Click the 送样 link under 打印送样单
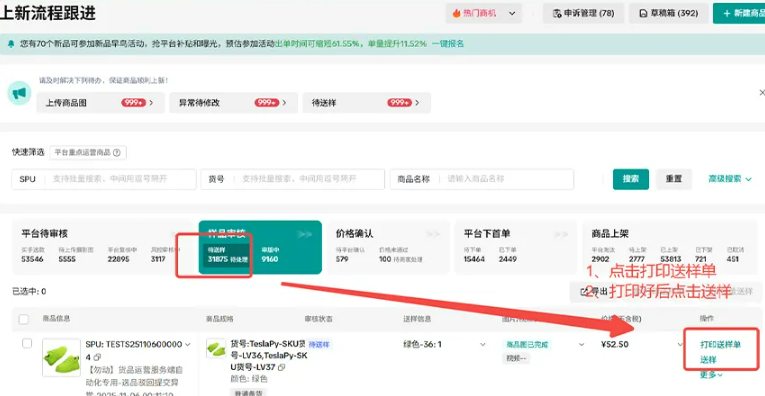Viewport: 765px width, 396px height. click(708, 360)
